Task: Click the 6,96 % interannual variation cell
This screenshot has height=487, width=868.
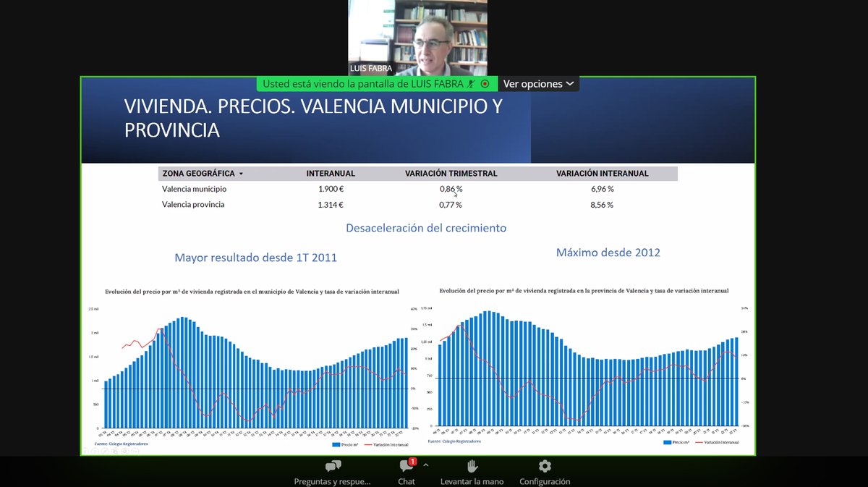Action: click(602, 189)
